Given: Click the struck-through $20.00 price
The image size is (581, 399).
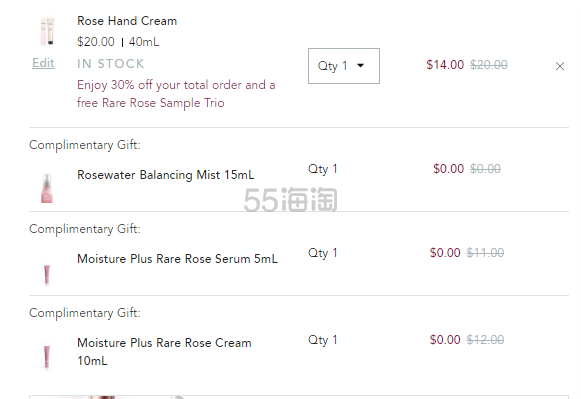Looking at the screenshot, I should 489,65.
